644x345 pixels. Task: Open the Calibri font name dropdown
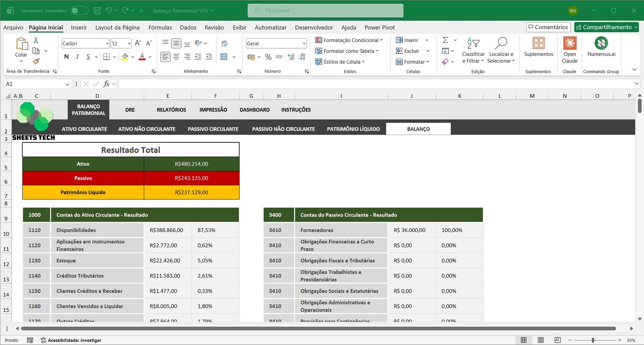coord(107,43)
